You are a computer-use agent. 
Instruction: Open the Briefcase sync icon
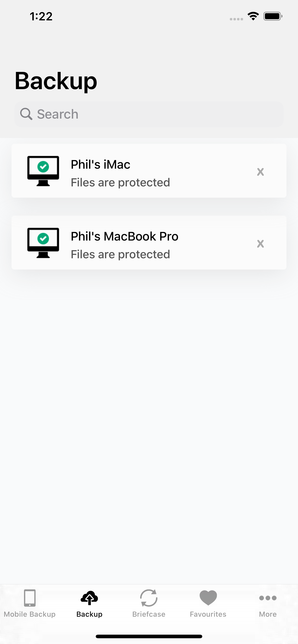tap(149, 598)
